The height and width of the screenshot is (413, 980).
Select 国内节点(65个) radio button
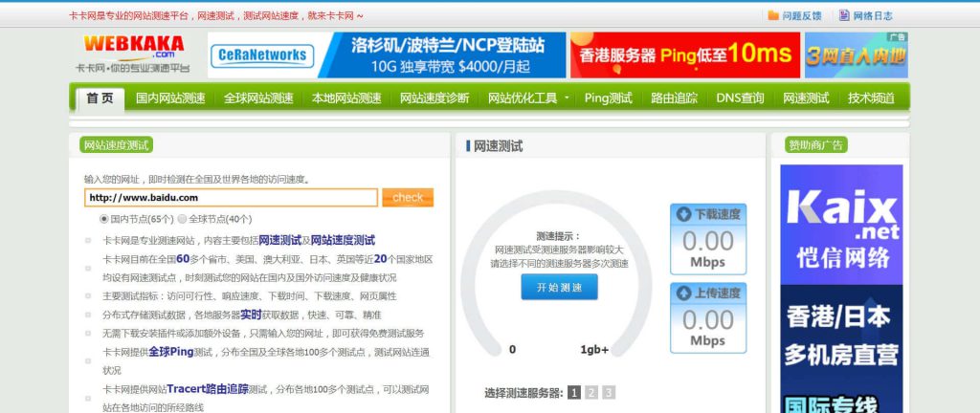[103, 219]
